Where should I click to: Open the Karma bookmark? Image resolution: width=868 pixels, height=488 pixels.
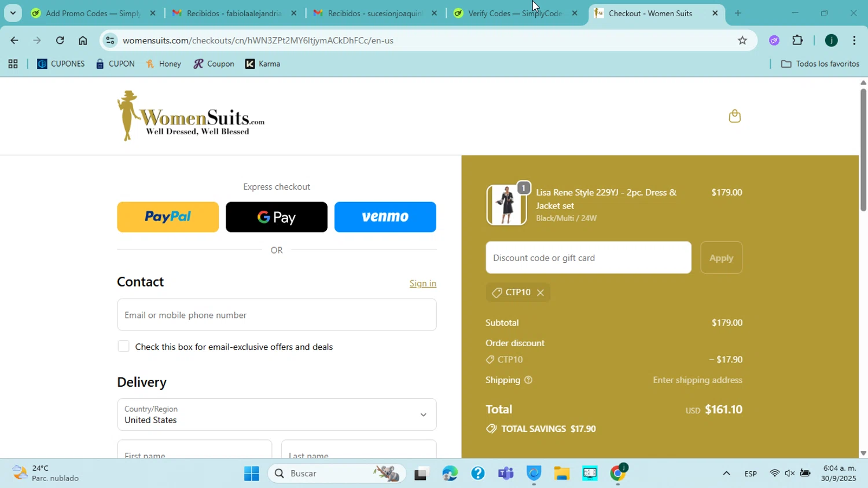pyautogui.click(x=263, y=64)
